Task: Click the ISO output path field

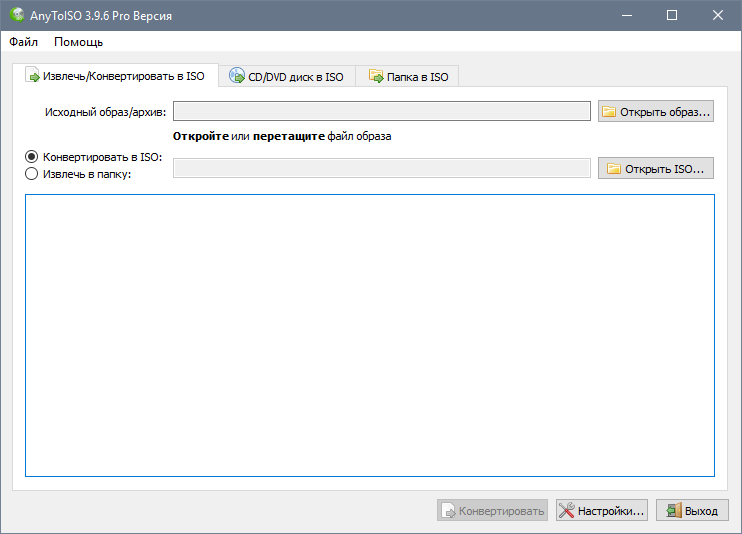Action: (382, 168)
